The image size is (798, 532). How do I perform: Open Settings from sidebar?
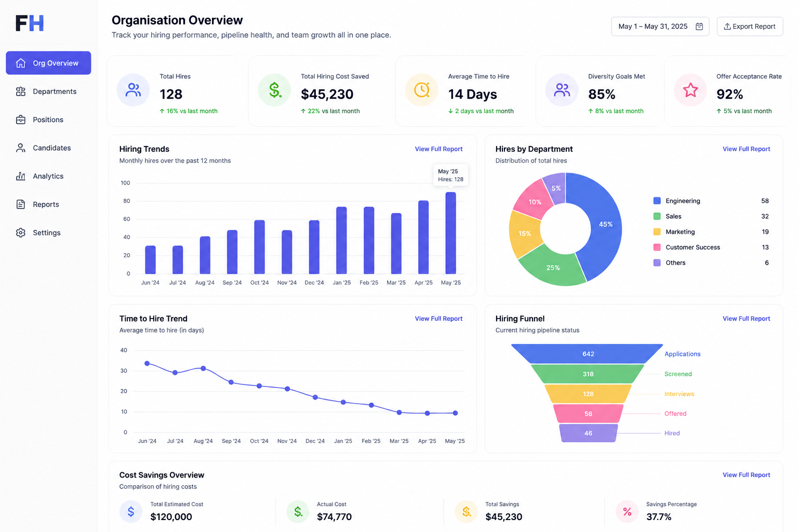pyautogui.click(x=48, y=233)
